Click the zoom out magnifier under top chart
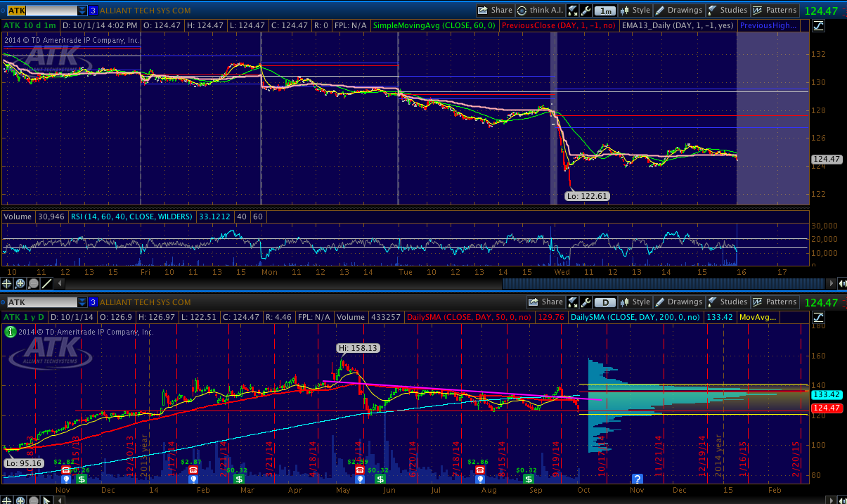Screen dimensions: 847x504 coord(34,284)
